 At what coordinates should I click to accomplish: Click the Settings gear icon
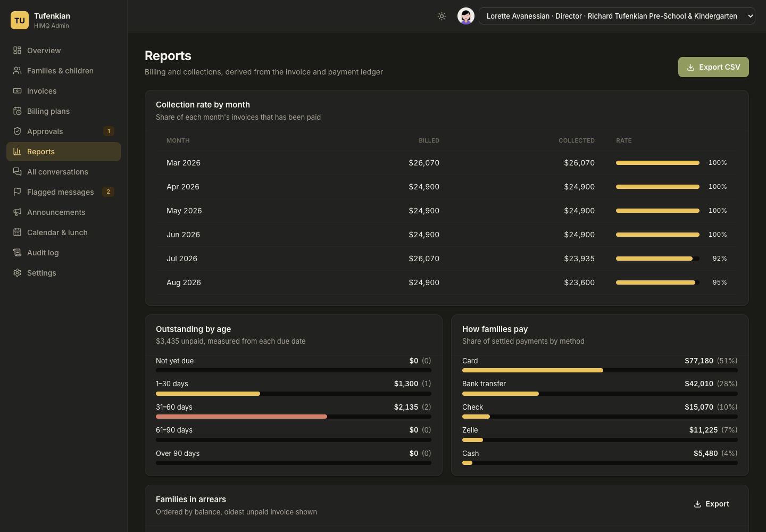17,273
